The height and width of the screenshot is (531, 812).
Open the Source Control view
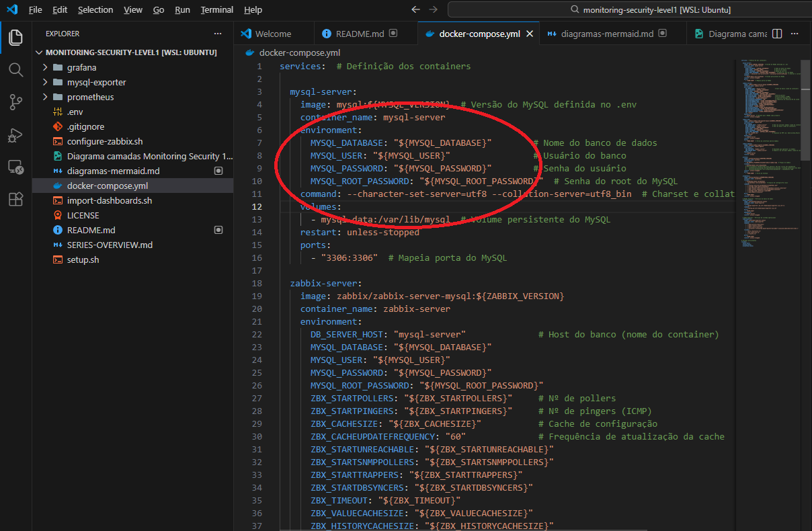click(x=15, y=102)
